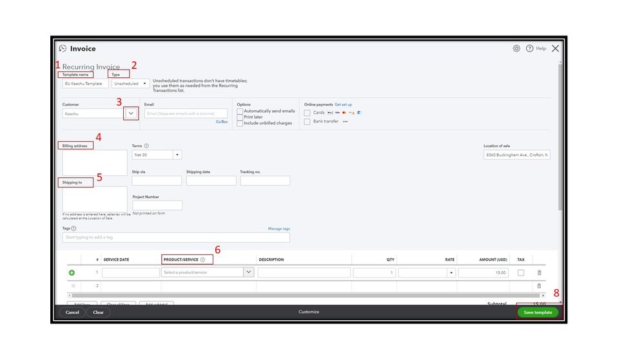The height and width of the screenshot is (362, 644).
Task: Enable Include unbilled charges
Action: [x=240, y=123]
